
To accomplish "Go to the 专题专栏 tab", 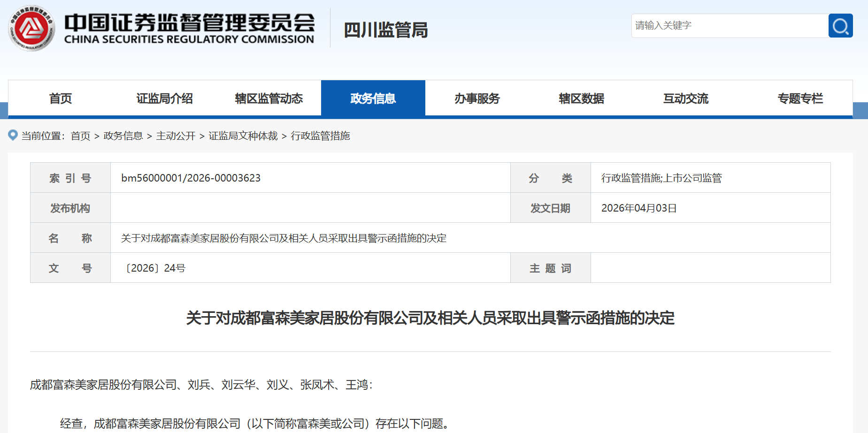I will click(x=800, y=99).
